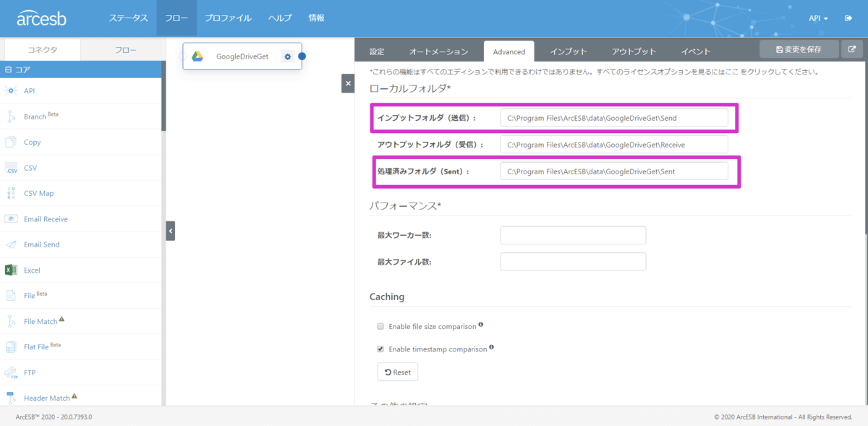Viewport: 868px width, 426px height.
Task: Click the ArcESB 2020 version text
Action: point(54,417)
